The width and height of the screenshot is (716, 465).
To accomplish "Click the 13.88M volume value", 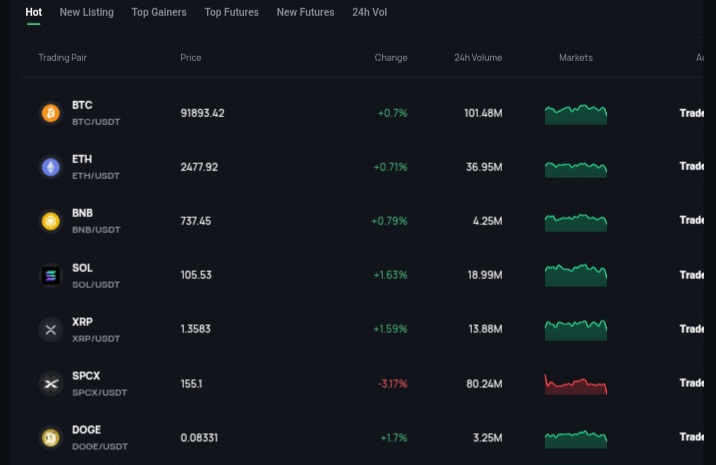I will tap(485, 329).
